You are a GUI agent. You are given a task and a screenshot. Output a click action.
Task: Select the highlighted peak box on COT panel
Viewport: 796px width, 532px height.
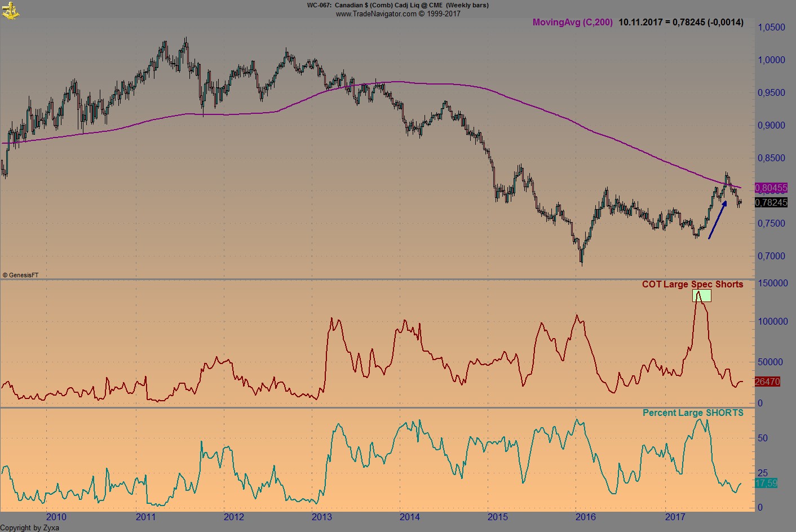(701, 295)
